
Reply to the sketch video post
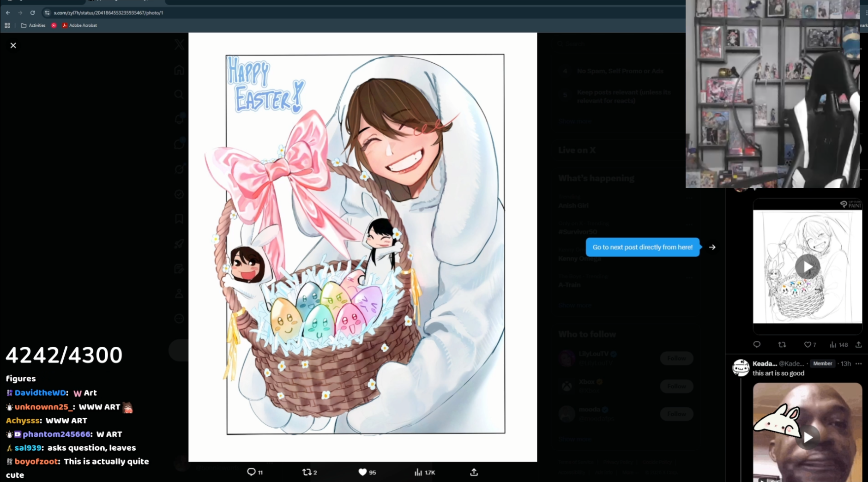(x=757, y=344)
